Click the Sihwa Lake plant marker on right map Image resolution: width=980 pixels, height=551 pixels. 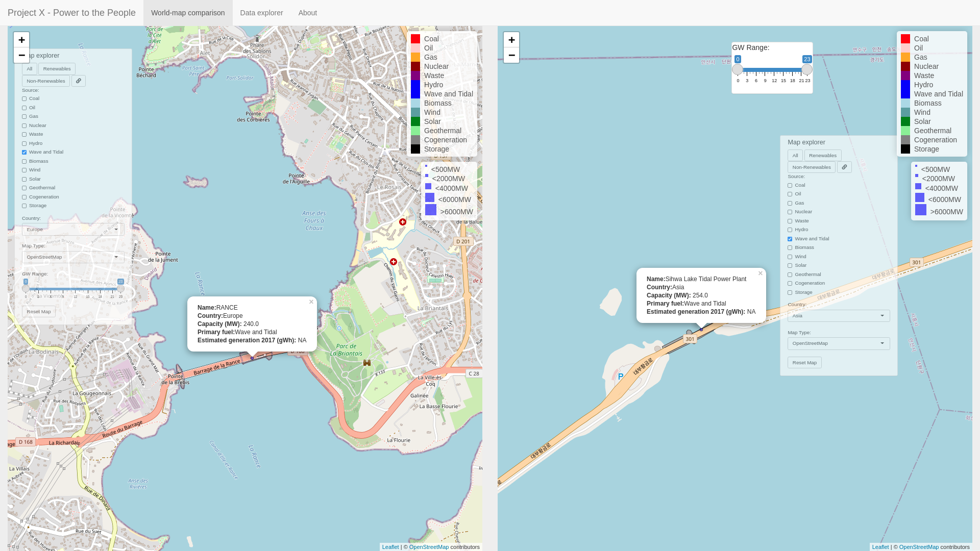point(701,330)
